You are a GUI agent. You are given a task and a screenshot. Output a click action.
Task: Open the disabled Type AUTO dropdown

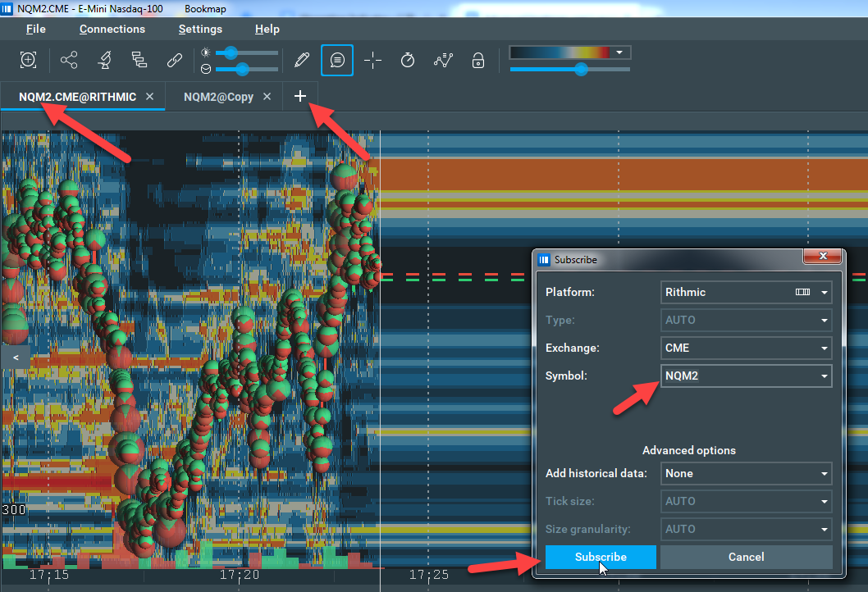747,320
